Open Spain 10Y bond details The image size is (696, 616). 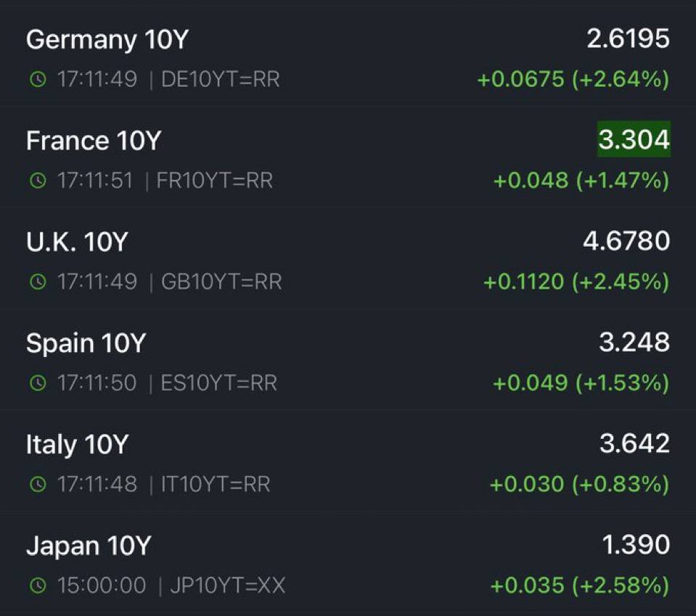86,343
